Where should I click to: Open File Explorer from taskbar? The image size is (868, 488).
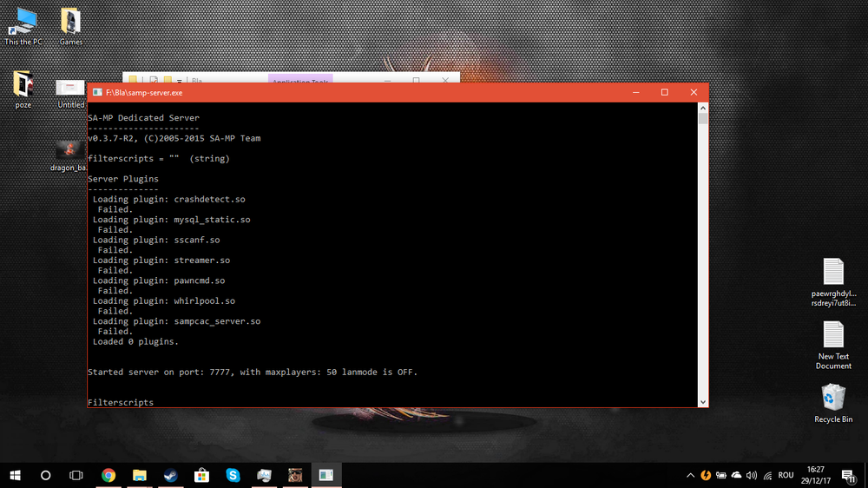(x=140, y=475)
